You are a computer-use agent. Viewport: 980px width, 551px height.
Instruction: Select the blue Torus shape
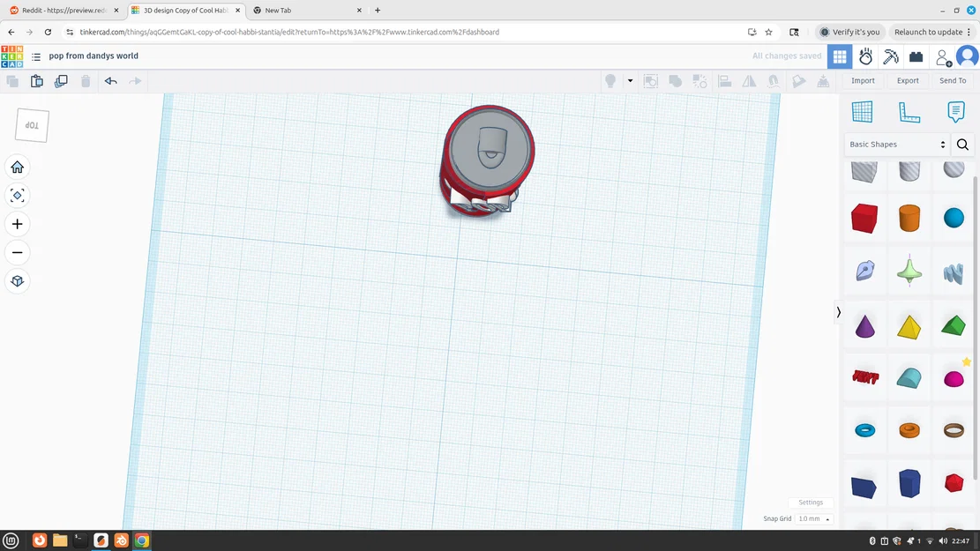coord(865,430)
